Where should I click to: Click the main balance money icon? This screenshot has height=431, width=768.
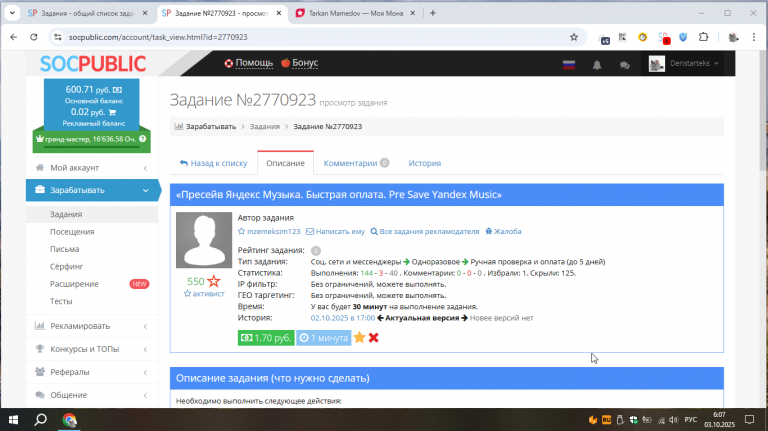(x=118, y=90)
